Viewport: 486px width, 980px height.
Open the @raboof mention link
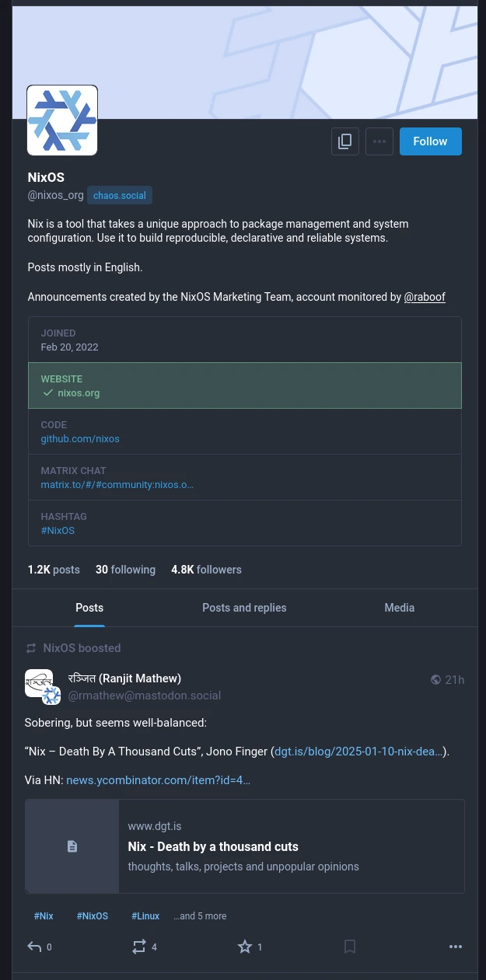(425, 297)
